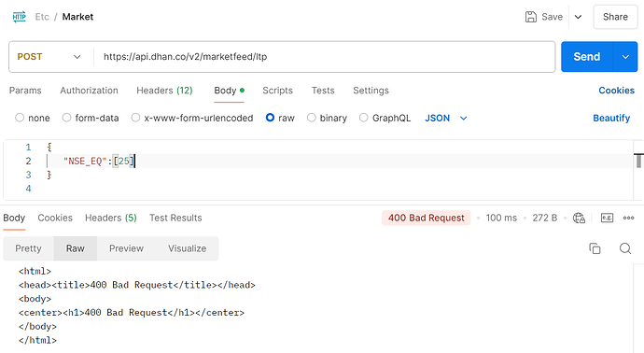Switch to the Authorization tab
Viewport: 644px width, 353px height.
tap(89, 91)
